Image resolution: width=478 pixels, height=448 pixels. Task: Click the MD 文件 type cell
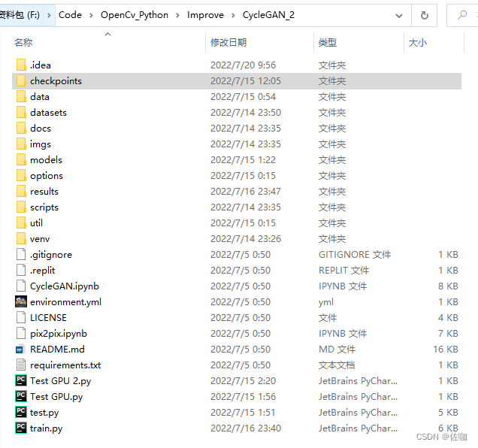337,350
